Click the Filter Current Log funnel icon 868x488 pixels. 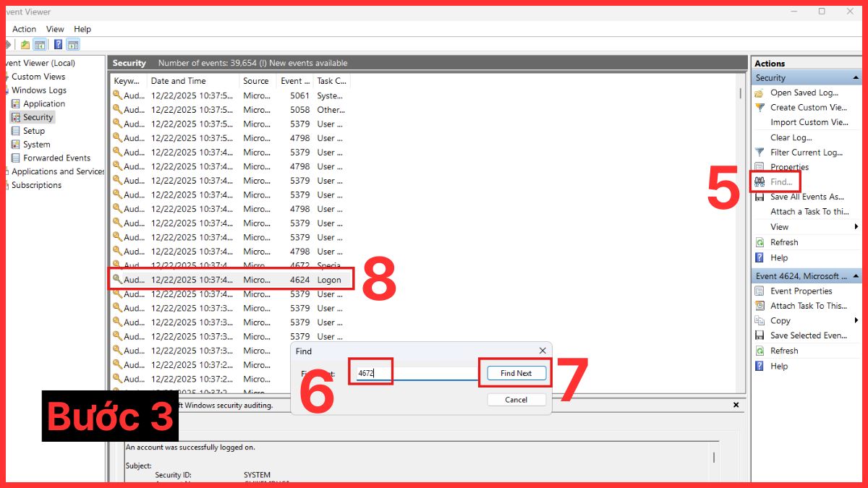759,153
